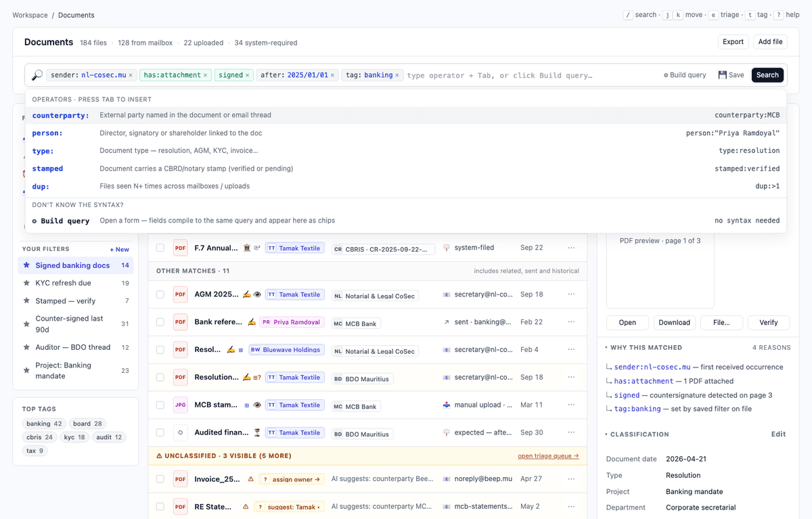Open triage queue link
The width and height of the screenshot is (812, 519).
pos(549,456)
